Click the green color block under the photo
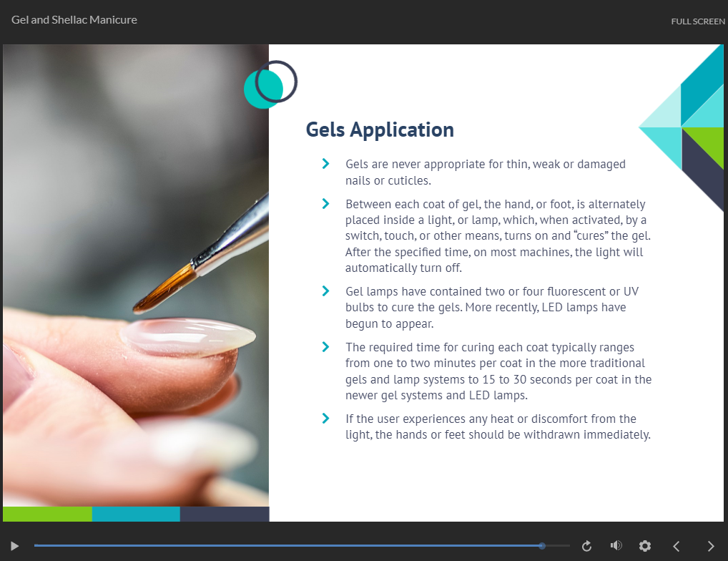728x561 pixels. 47,514
